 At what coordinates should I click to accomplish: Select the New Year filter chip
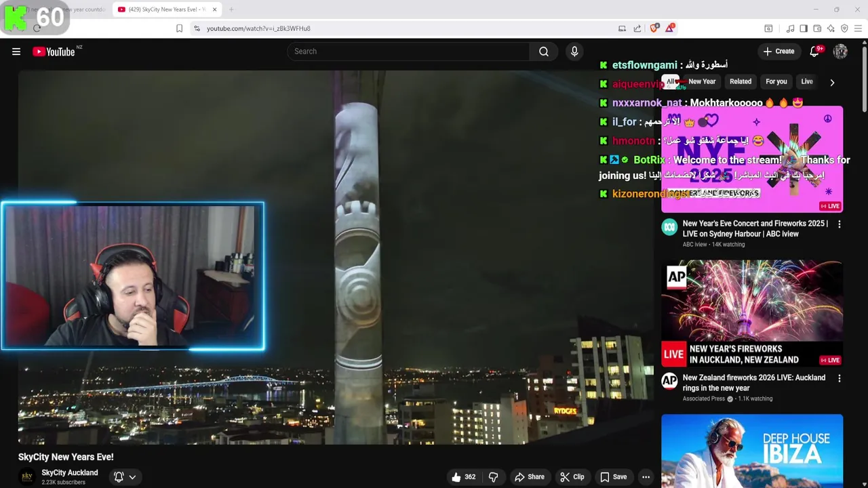(x=702, y=81)
